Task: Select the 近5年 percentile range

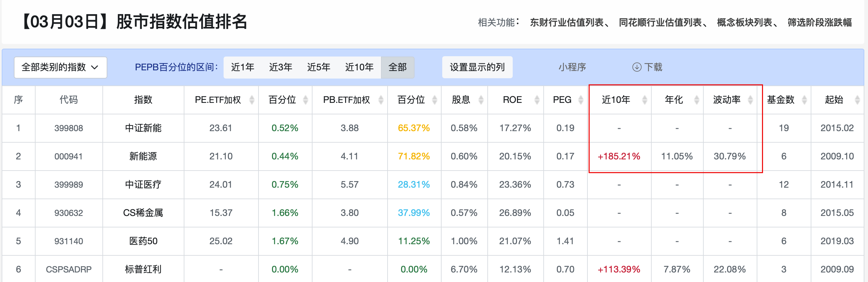Action: click(319, 67)
